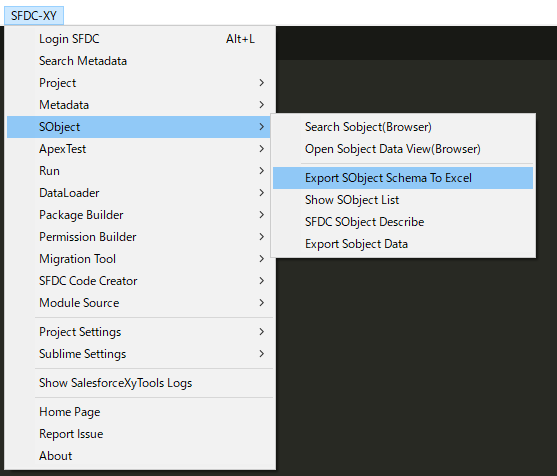This screenshot has height=476, width=557.
Task: Choose Search Metadata from the menu
Action: click(x=140, y=61)
